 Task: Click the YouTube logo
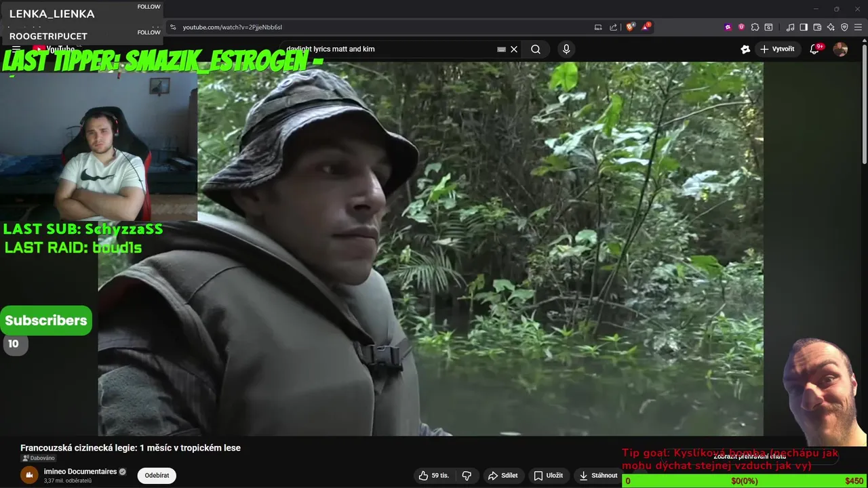[53, 49]
